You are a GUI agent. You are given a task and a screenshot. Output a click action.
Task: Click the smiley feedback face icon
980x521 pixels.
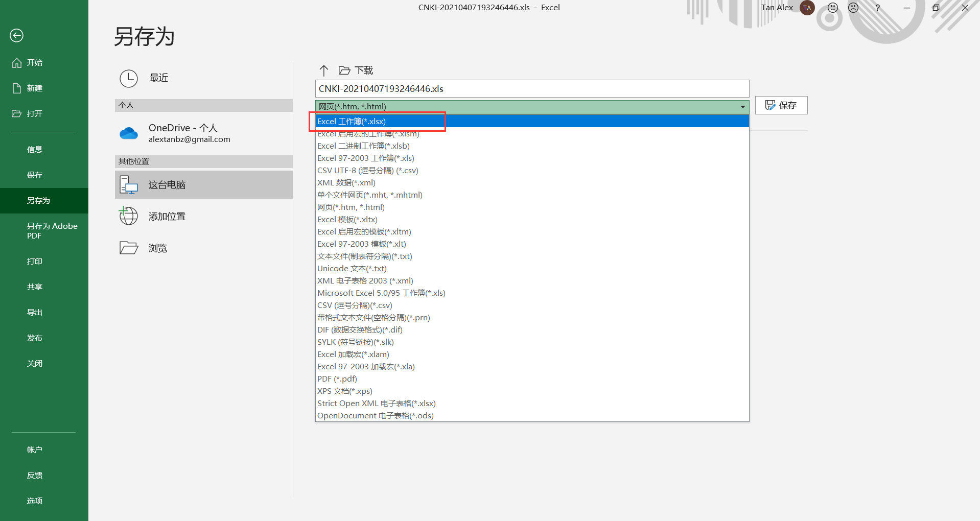click(x=833, y=8)
